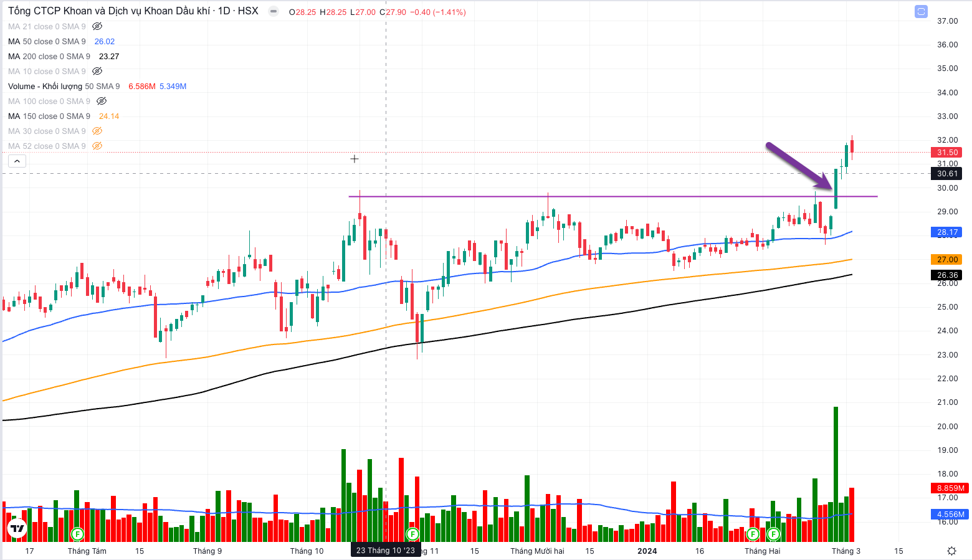Click the black 30.61 crosshair price label
This screenshot has width=972, height=560.
(x=947, y=174)
